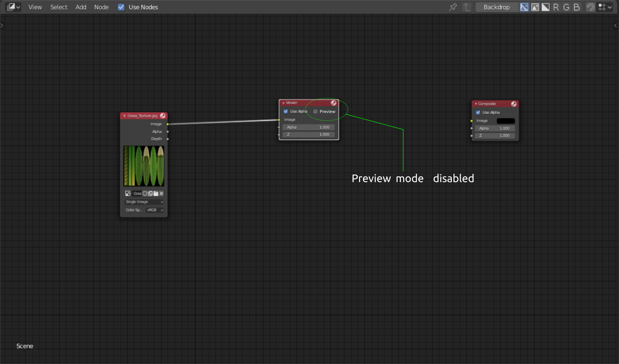Click the grass texture preview thumbnail
The image size is (619, 364).
(x=144, y=166)
